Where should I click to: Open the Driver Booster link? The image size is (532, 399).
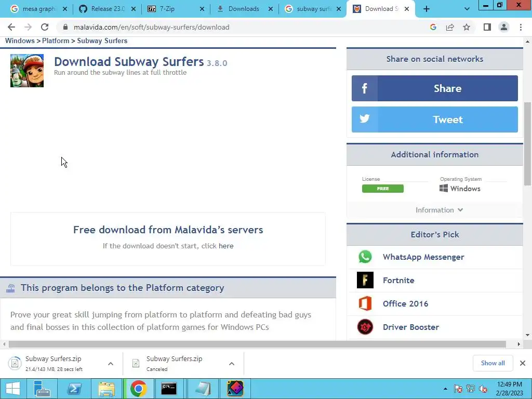pos(411,327)
